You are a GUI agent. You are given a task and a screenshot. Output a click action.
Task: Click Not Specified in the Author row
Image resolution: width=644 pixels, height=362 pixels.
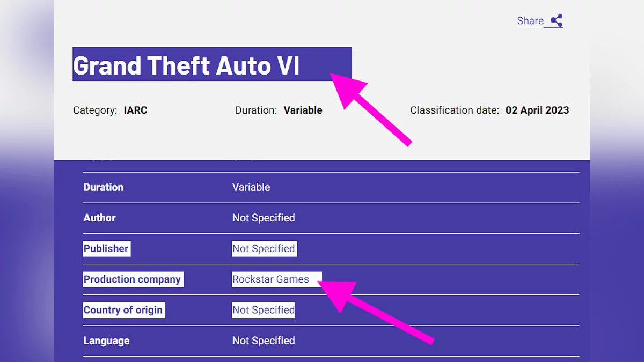tap(263, 218)
